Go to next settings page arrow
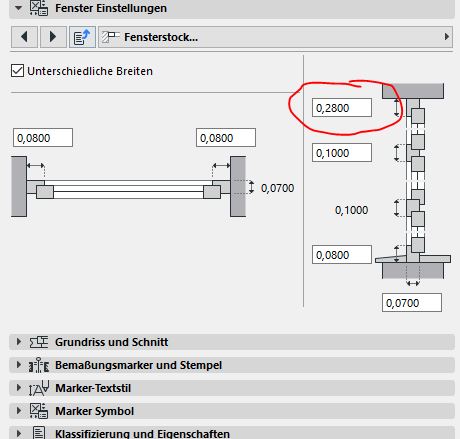 (53, 37)
